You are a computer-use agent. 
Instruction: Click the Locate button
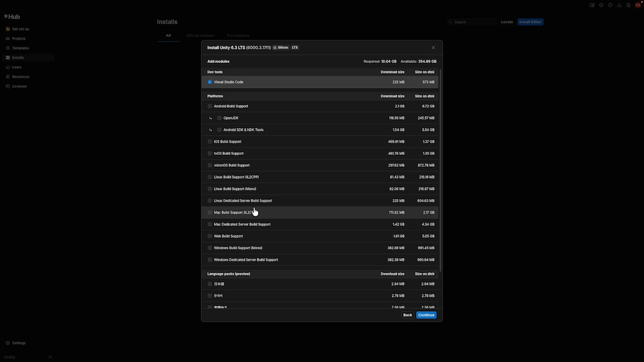pyautogui.click(x=507, y=22)
